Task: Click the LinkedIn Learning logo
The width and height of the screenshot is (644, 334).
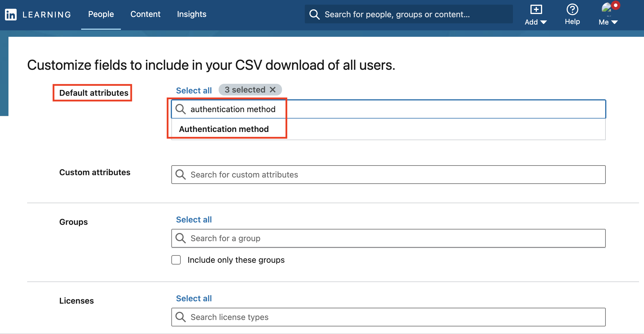Action: coord(38,14)
